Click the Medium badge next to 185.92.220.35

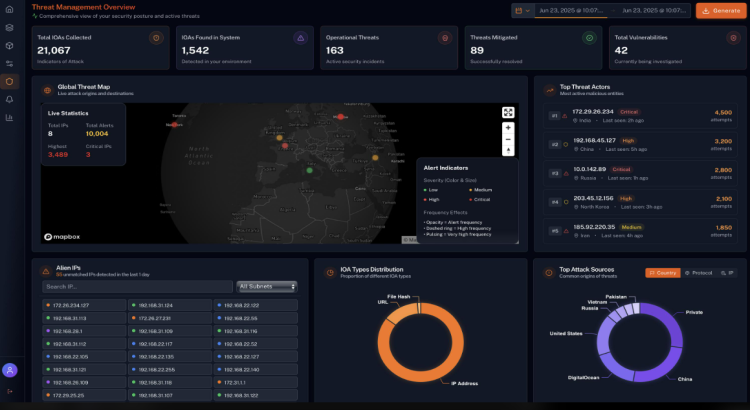(631, 227)
